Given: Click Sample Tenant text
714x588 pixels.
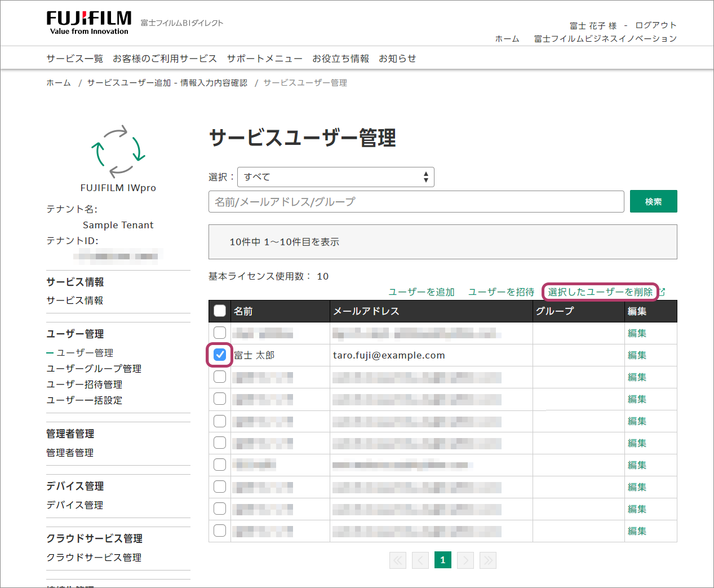Looking at the screenshot, I should point(118,225).
